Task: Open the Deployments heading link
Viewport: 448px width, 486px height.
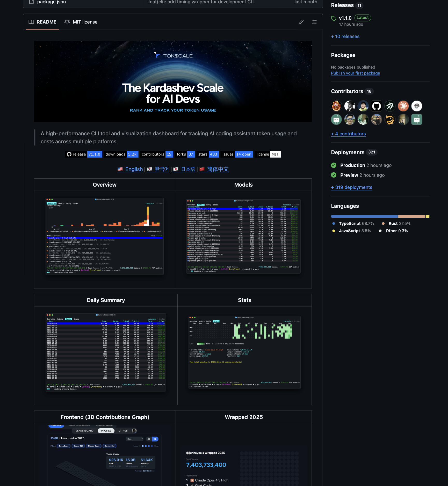Action: [348, 152]
